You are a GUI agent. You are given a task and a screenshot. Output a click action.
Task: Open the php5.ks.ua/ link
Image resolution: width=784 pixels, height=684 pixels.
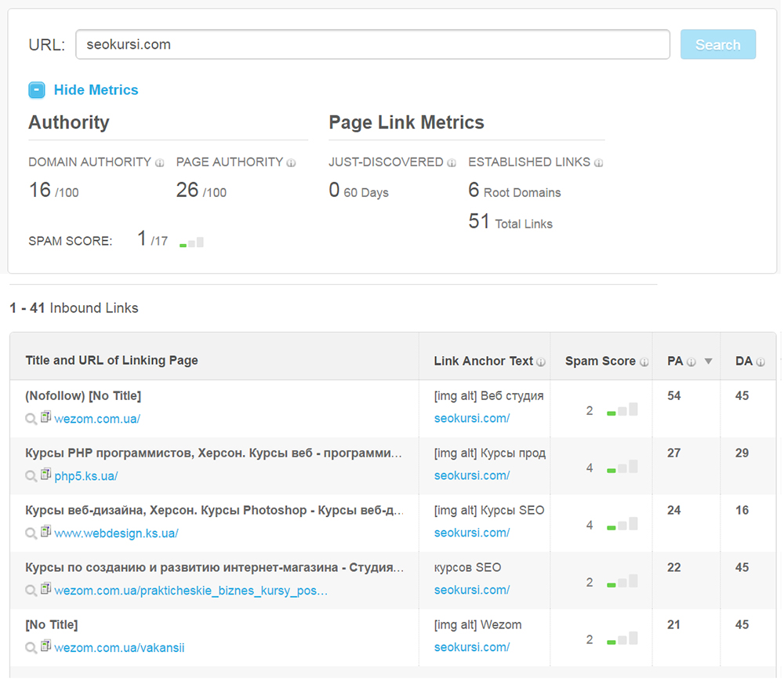coord(85,476)
